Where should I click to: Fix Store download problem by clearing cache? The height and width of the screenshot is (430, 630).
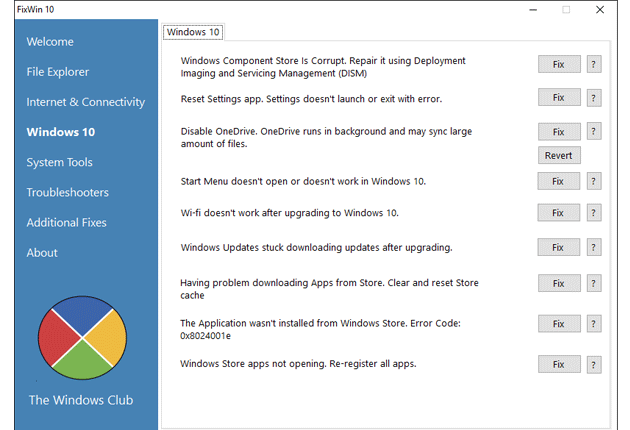(559, 283)
